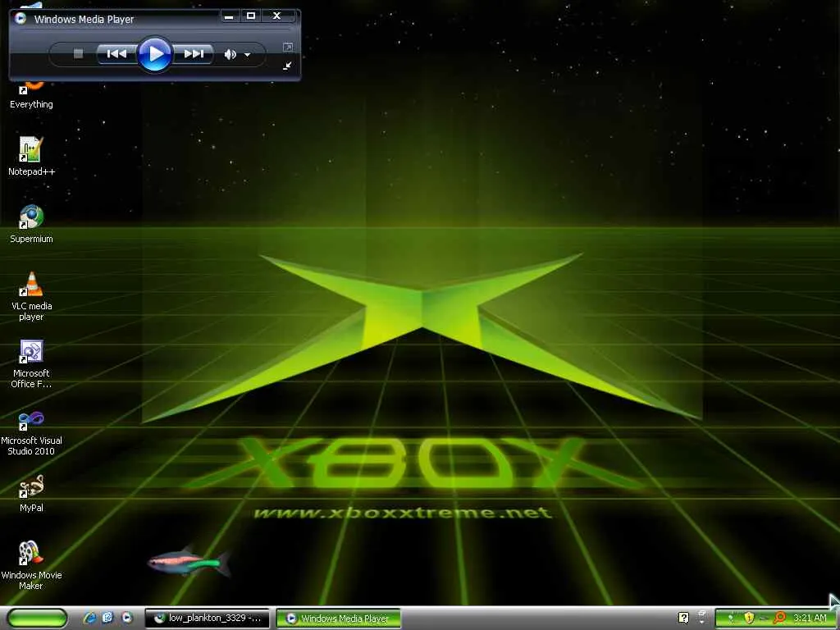
Task: Click the orange magnifier Everything tray icon
Action: 779,618
